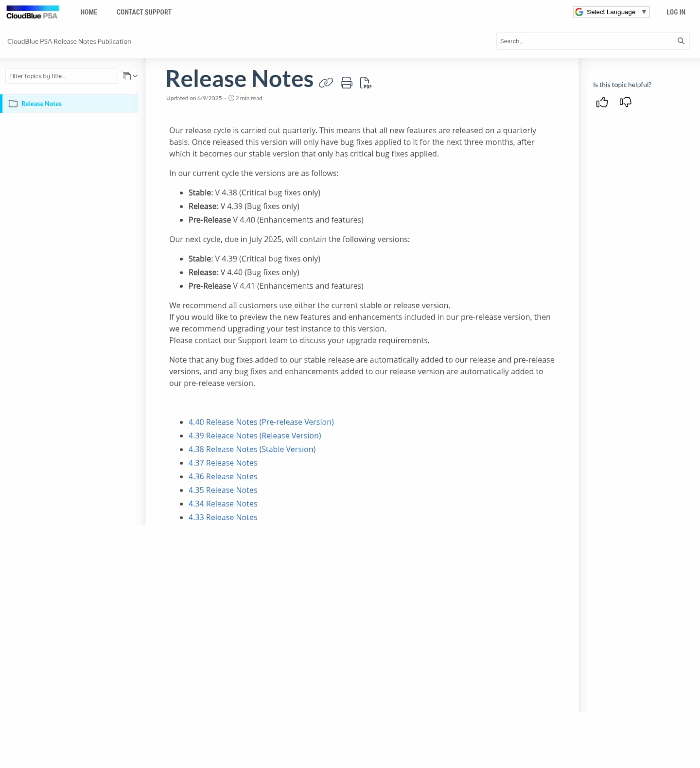This screenshot has width=700, height=768.
Task: Open 4.38 Release Notes (Stable Version)
Action: 252,449
